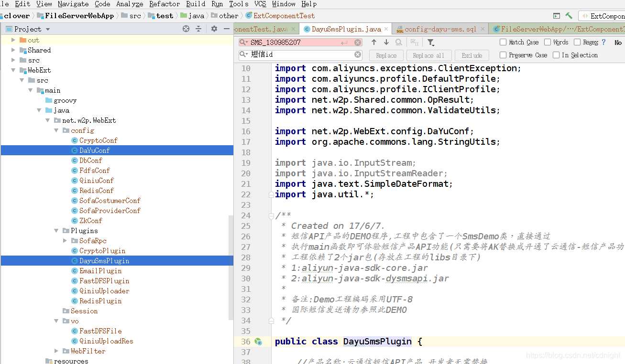Screen dimensions: 625x364
Task: Open the search filter funnel icon
Action: 431,43
